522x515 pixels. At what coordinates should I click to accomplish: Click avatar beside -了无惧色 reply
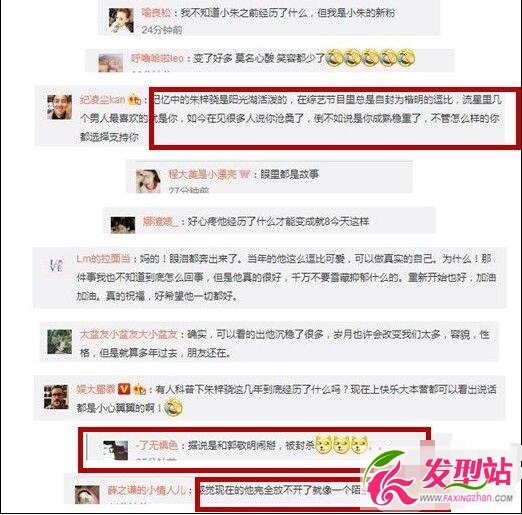tap(115, 450)
